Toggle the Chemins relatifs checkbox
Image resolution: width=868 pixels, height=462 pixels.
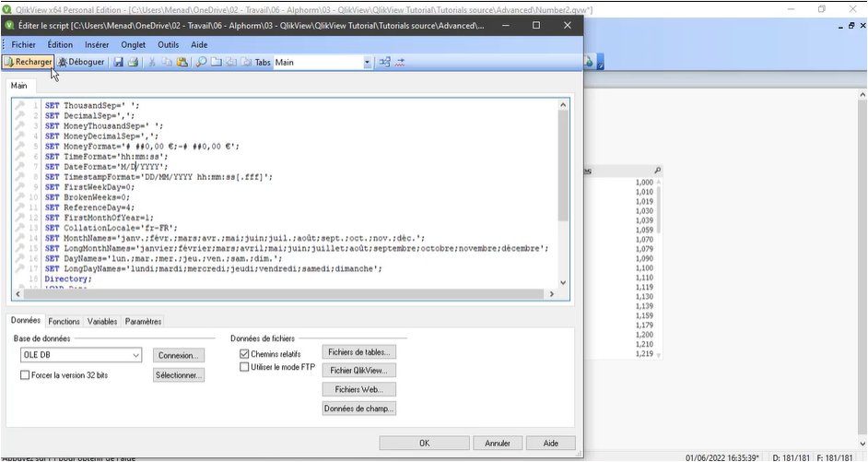[x=244, y=353]
